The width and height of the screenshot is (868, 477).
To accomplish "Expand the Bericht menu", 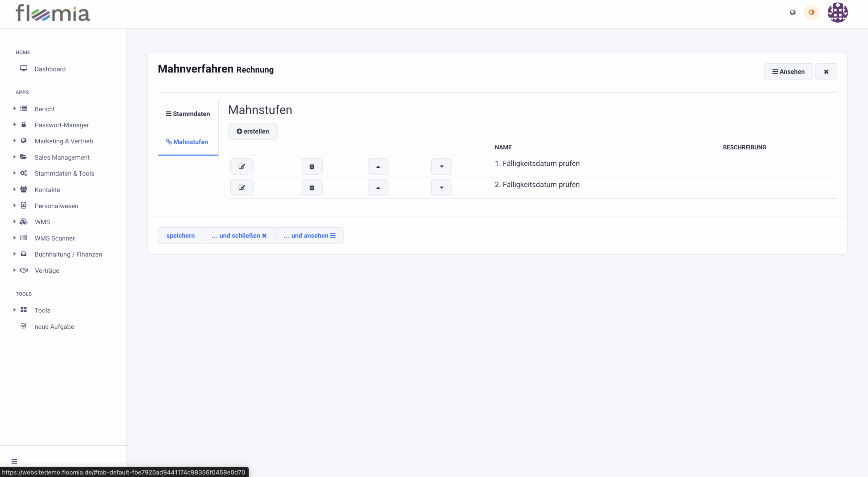I will [44, 109].
